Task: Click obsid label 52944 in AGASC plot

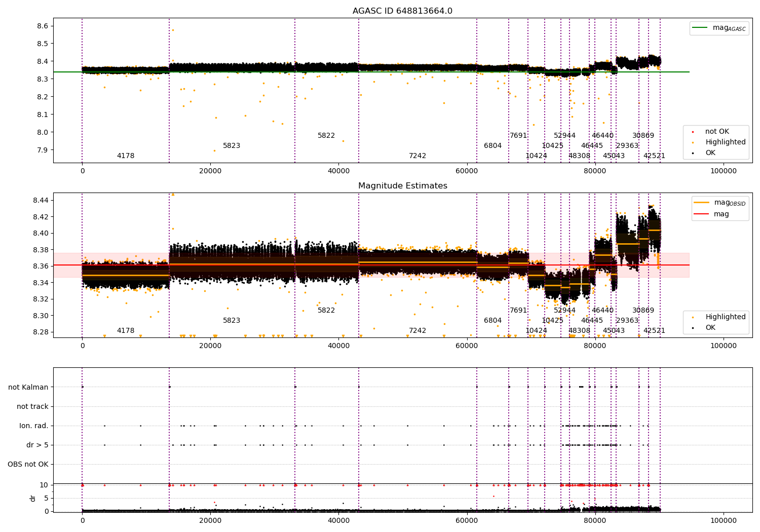Action: point(564,136)
